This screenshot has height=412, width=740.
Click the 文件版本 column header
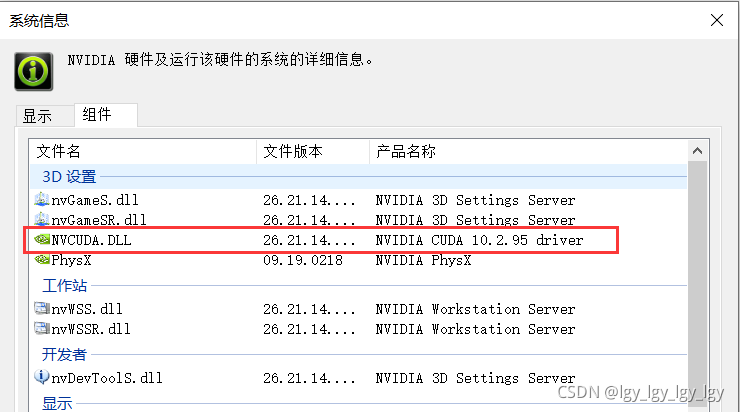click(x=313, y=151)
